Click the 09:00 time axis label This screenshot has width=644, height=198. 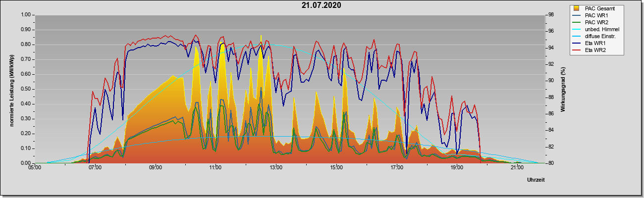(x=156, y=167)
